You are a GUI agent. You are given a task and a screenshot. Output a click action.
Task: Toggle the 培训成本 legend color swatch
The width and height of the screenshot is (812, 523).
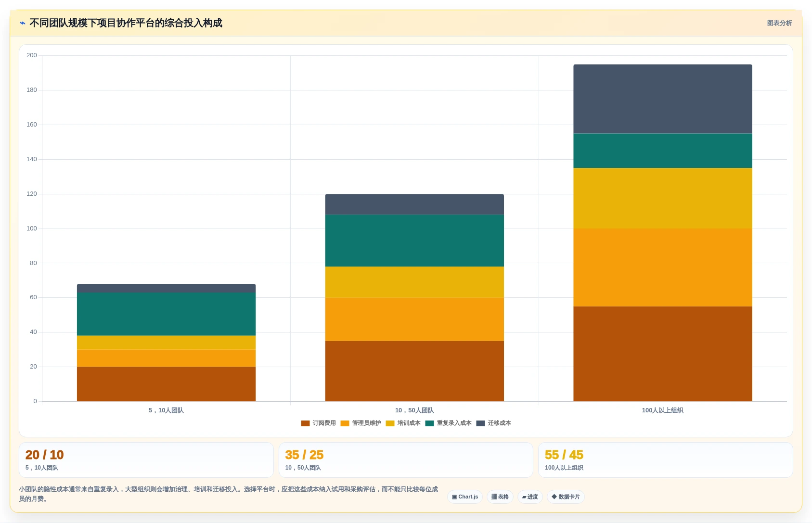coord(390,423)
